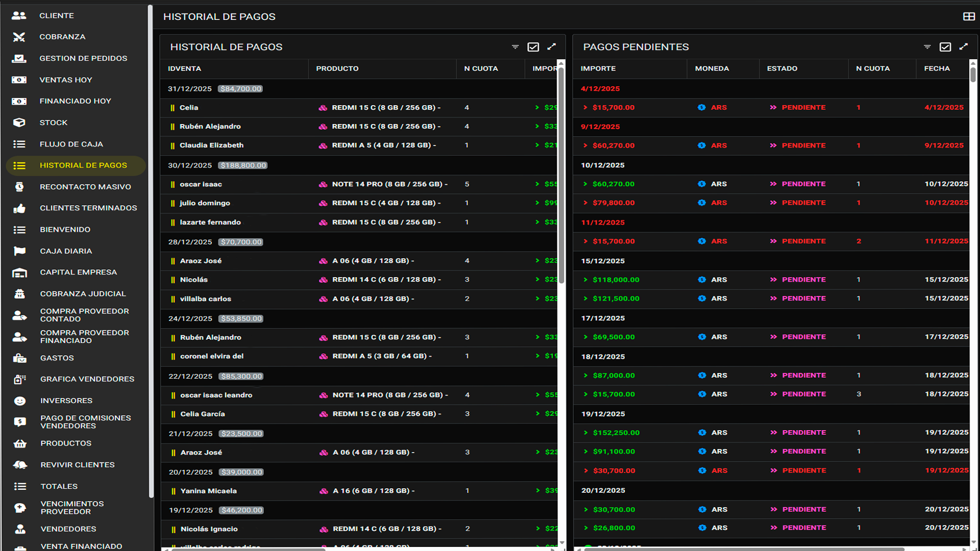Viewport: 980px width, 551px height.
Task: Click the layout grid icon at top right
Action: (968, 16)
